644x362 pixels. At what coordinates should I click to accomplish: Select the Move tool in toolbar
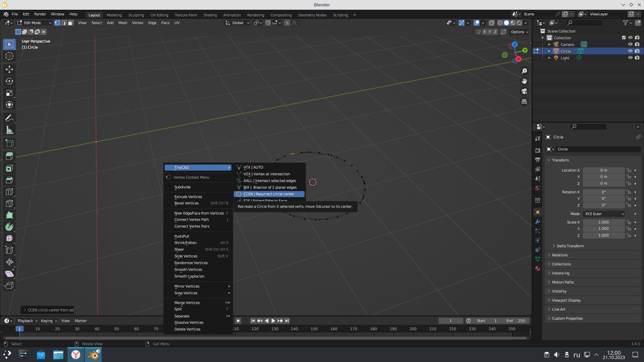click(x=9, y=69)
